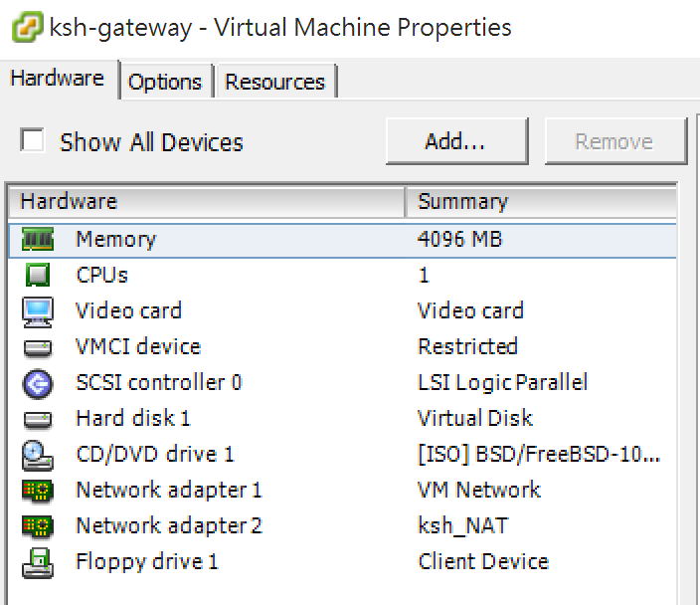Open the Resources tab
The image size is (700, 605).
274,82
